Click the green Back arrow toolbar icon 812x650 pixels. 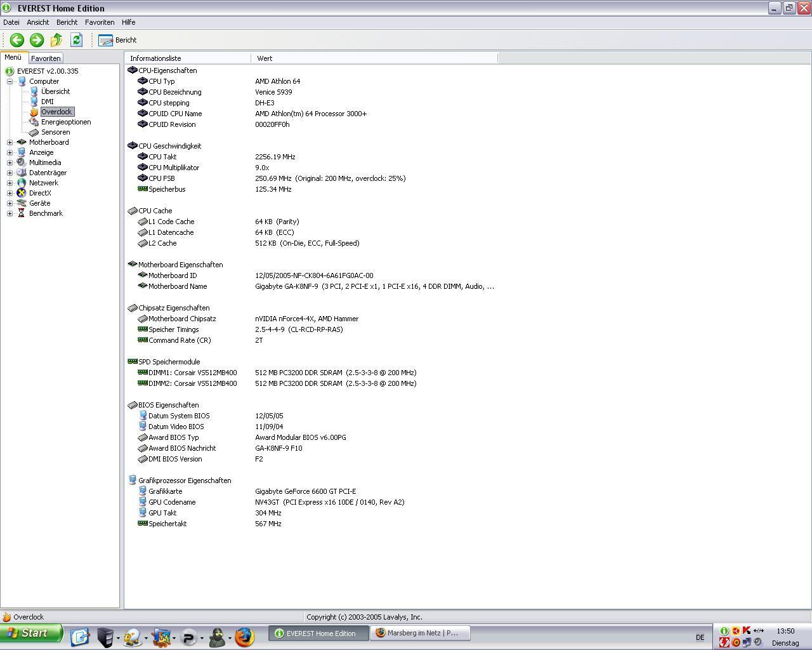tap(16, 40)
